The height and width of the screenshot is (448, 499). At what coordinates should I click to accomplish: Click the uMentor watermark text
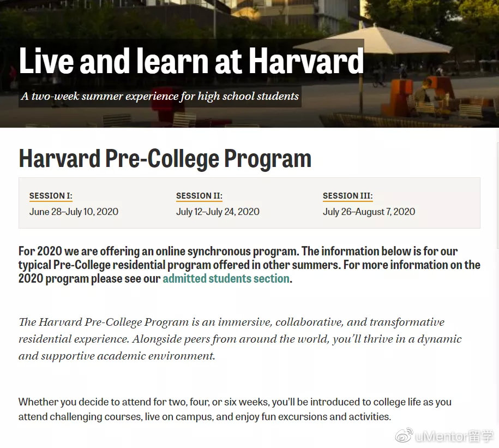click(x=454, y=436)
